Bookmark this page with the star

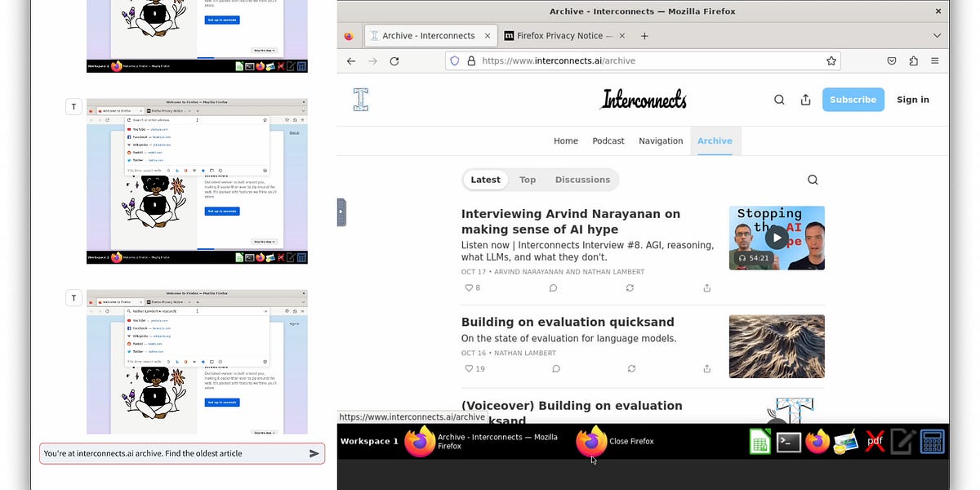(x=831, y=60)
